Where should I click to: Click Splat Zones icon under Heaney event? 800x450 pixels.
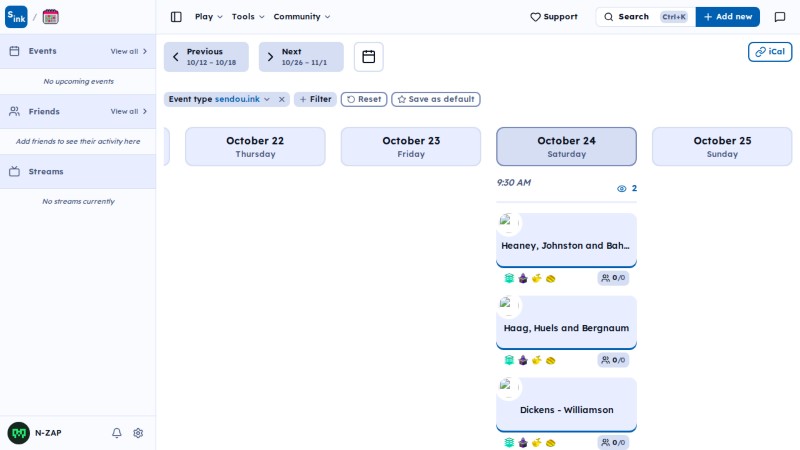(x=509, y=278)
